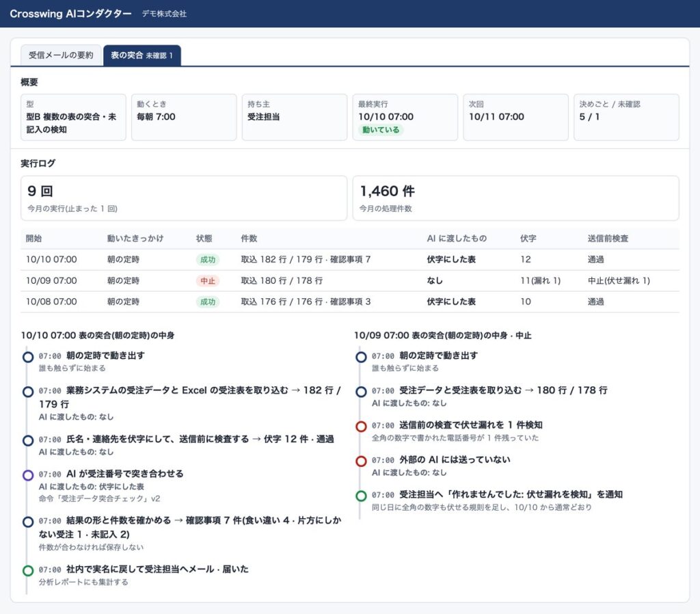
Task: Click 取込 182 行 / 179 行 cell
Action: (306, 259)
